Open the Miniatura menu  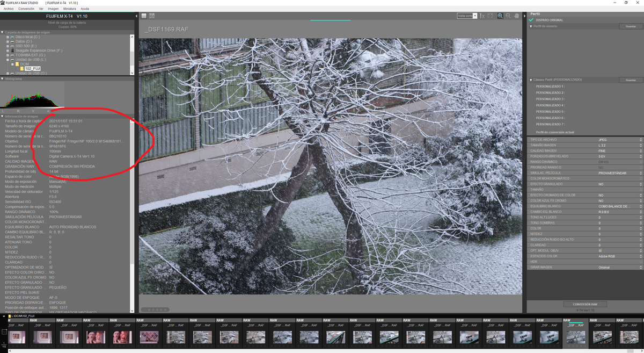[69, 9]
